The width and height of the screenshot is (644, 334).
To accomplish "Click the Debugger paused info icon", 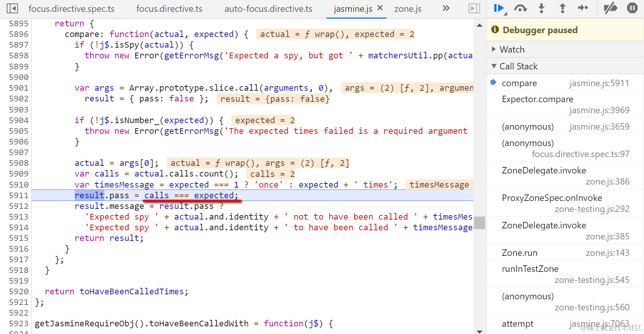I will 495,29.
